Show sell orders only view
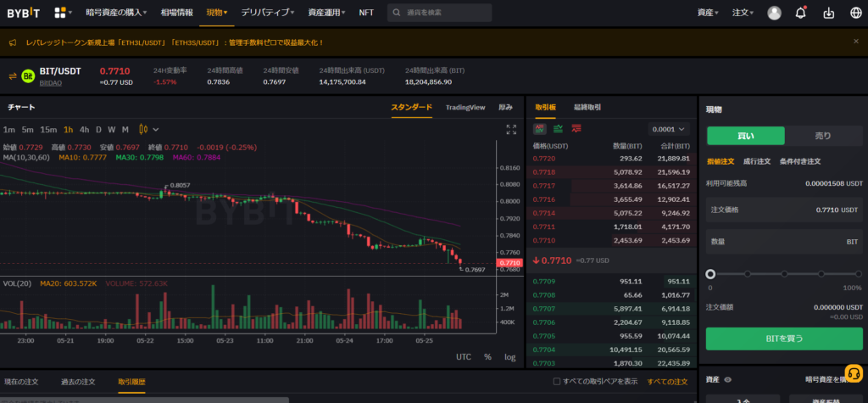This screenshot has height=403, width=868. pyautogui.click(x=576, y=129)
